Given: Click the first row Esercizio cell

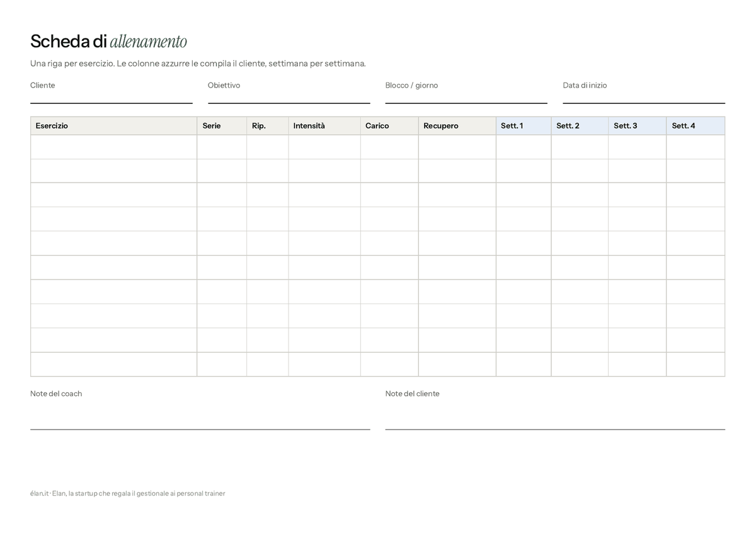Looking at the screenshot, I should click(114, 147).
